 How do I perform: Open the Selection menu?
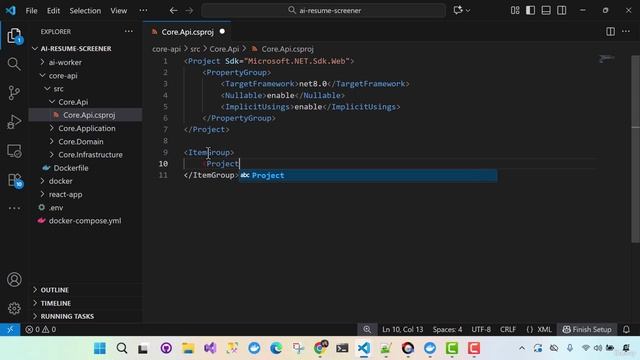85,11
